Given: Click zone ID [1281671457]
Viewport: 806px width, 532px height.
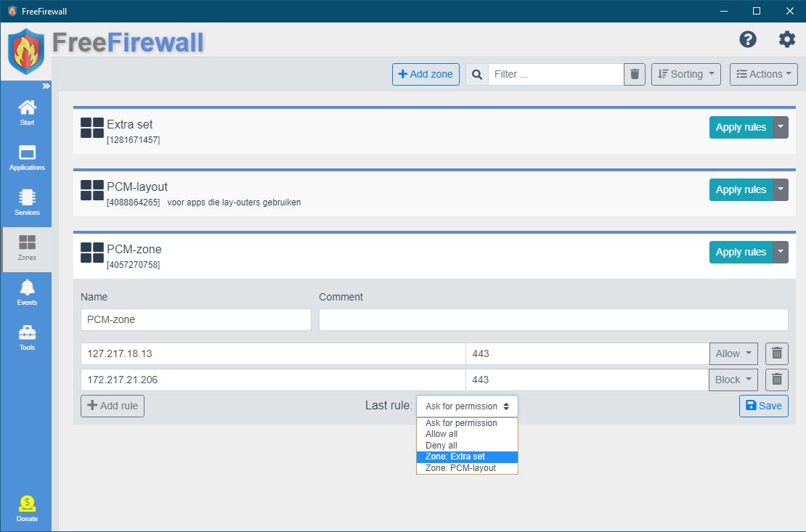Looking at the screenshot, I should click(133, 140).
